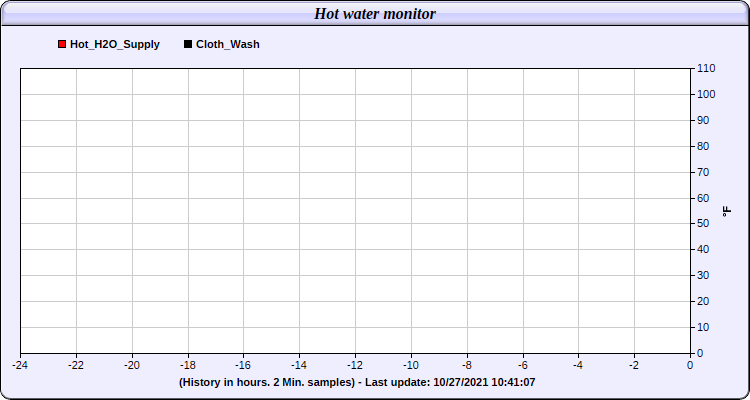Click the 70 y-axis tick label
Image resolution: width=750 pixels, height=400 pixels.
pos(704,172)
